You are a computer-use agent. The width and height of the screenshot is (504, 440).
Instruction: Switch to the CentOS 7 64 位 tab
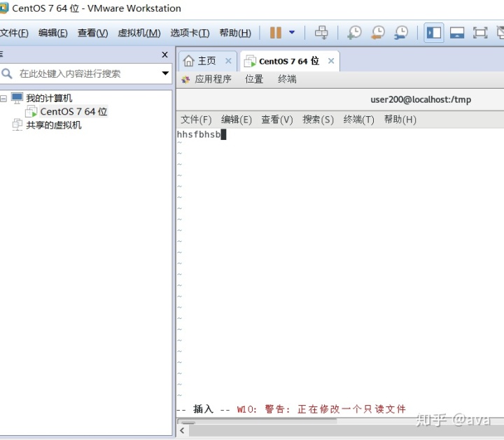(289, 61)
